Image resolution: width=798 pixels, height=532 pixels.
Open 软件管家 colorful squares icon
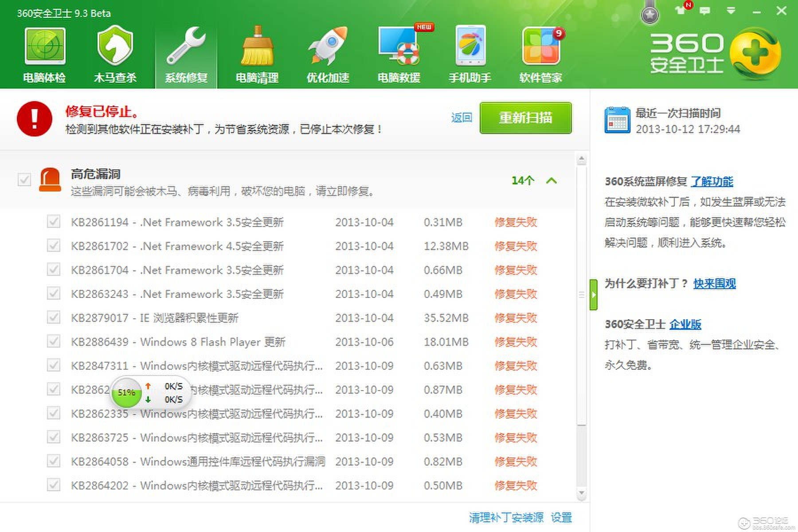(541, 46)
